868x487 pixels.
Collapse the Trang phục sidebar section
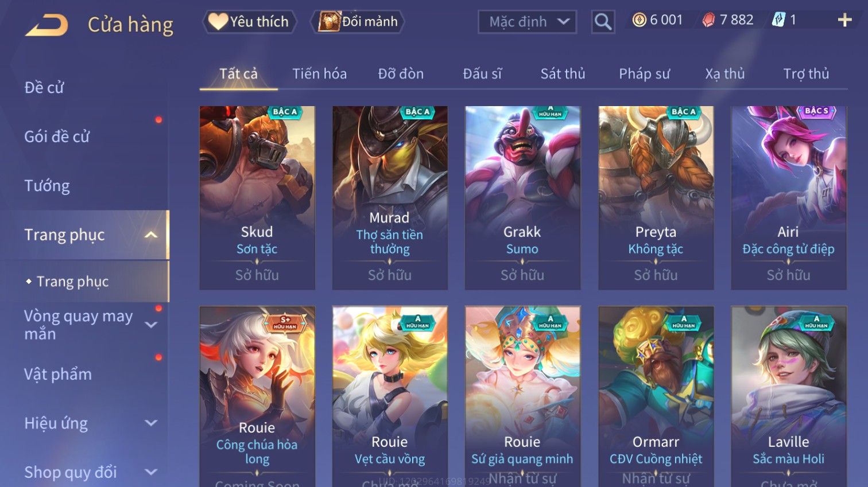point(151,235)
